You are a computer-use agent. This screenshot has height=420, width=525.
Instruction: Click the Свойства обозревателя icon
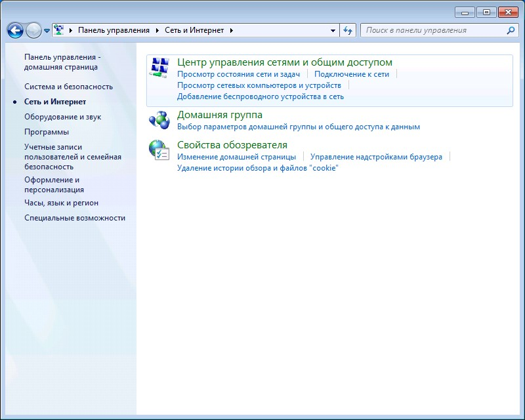159,150
